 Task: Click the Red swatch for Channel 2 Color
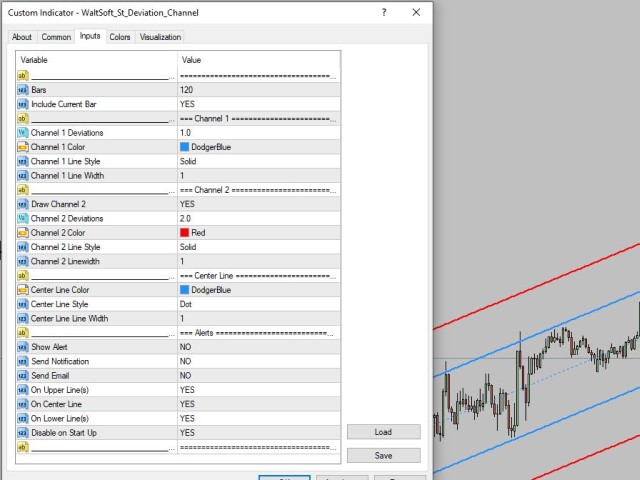point(184,233)
